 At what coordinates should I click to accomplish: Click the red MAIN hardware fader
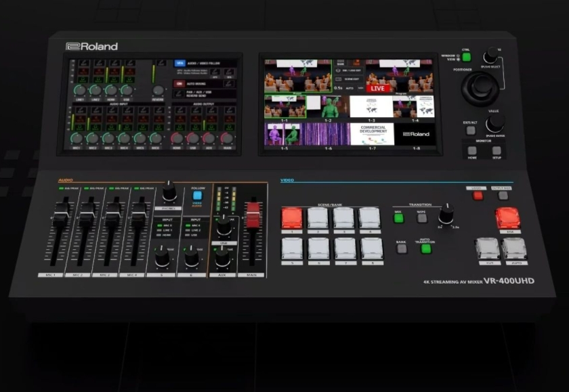253,215
